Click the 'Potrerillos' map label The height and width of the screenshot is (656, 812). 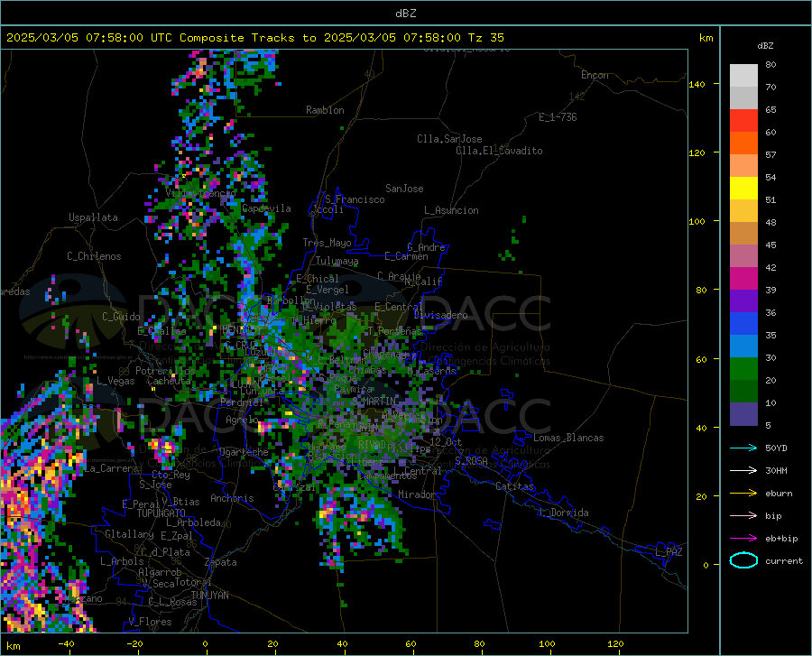coord(165,371)
